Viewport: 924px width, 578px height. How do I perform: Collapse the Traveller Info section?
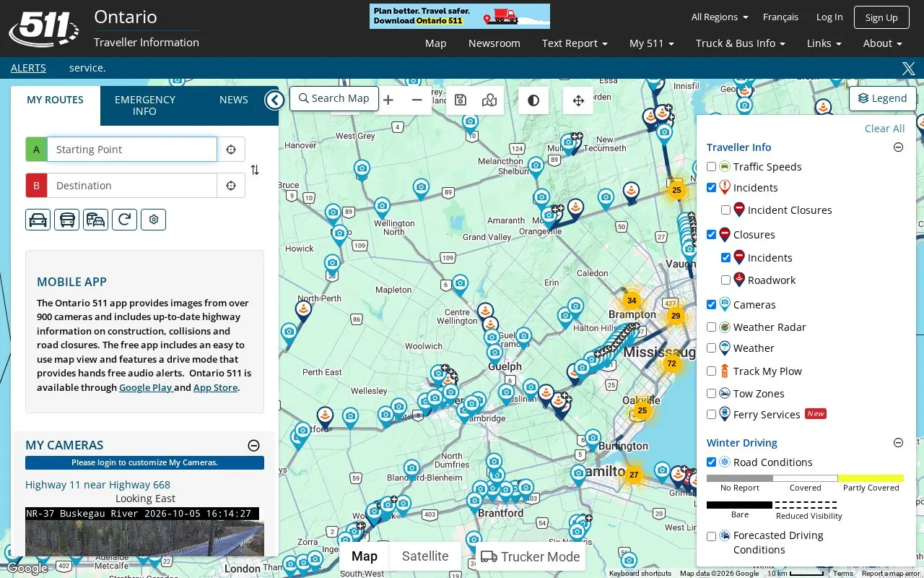tap(899, 147)
